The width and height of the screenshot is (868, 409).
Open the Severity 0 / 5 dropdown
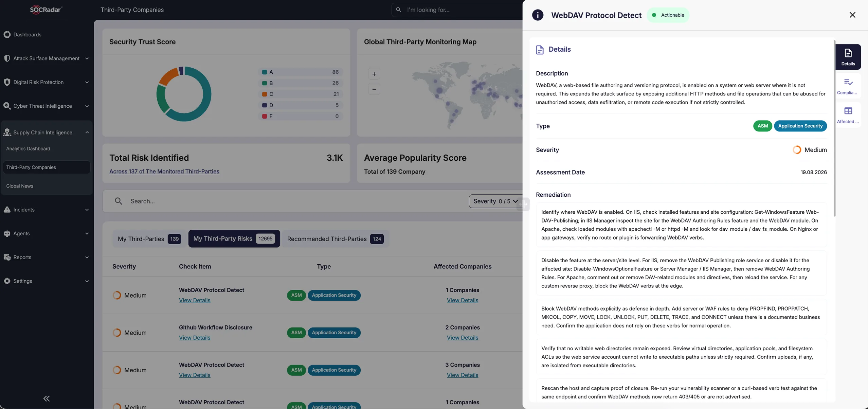coord(495,201)
